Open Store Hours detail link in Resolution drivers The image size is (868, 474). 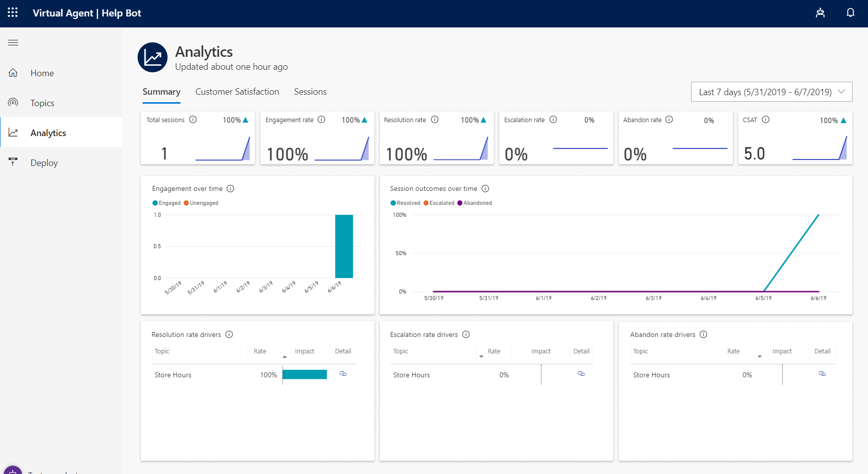343,374
